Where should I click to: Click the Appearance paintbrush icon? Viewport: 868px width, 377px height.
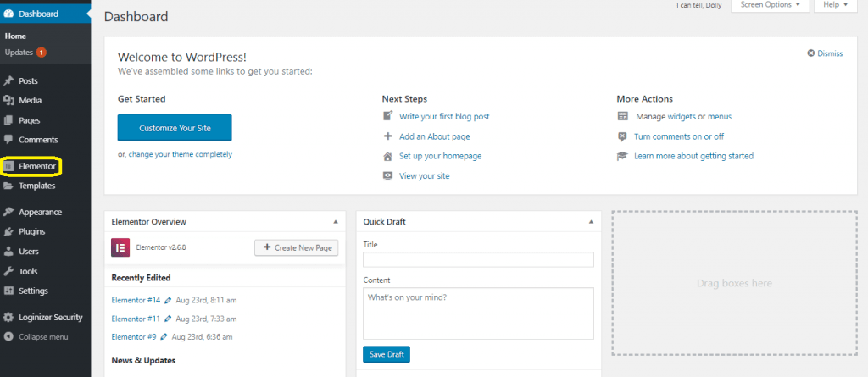point(8,212)
